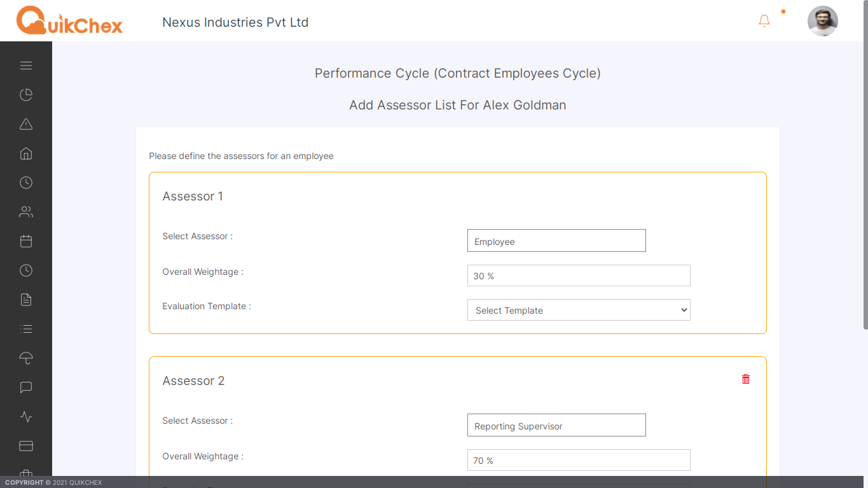
Task: Click the 'Please define the assessors' instruction text
Action: pyautogui.click(x=241, y=156)
